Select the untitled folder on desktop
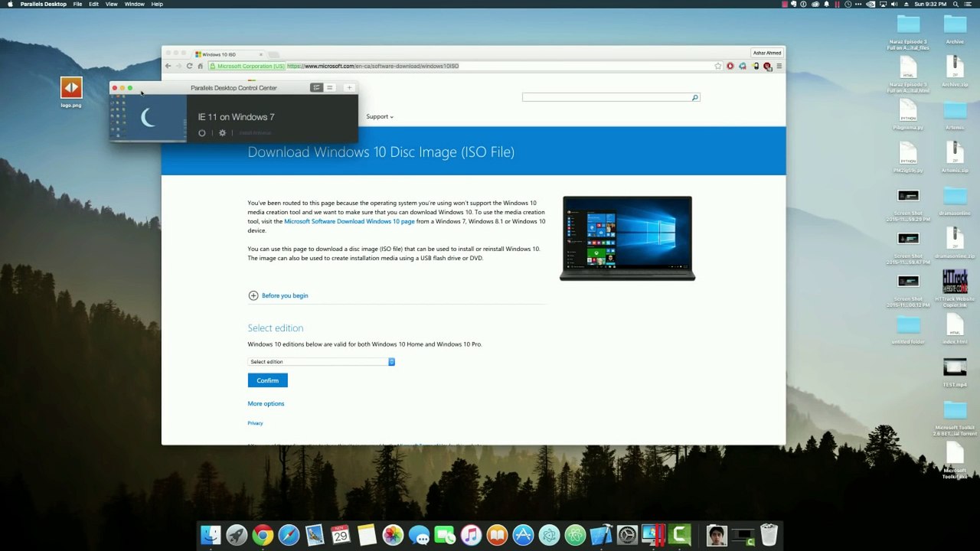The image size is (980, 551). coord(908,330)
